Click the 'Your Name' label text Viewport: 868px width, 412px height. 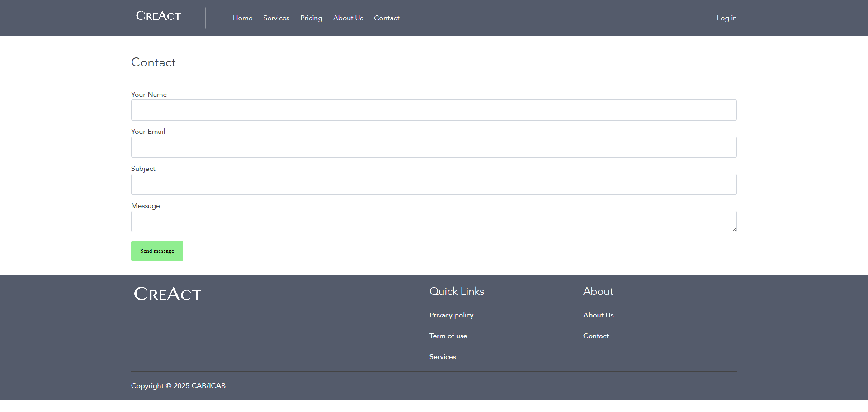(x=149, y=95)
